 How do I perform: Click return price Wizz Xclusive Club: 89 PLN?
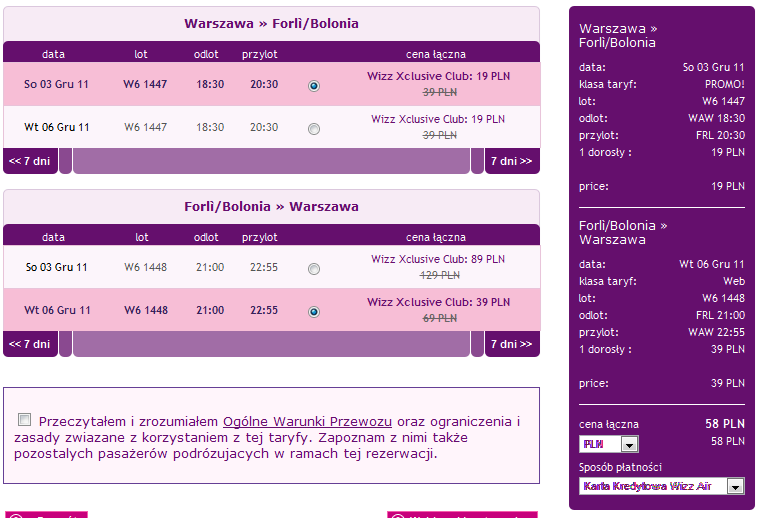438,259
